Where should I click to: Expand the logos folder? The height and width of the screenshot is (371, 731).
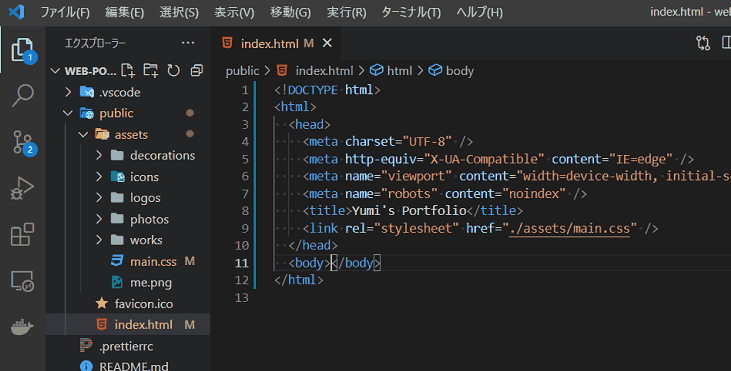click(99, 198)
